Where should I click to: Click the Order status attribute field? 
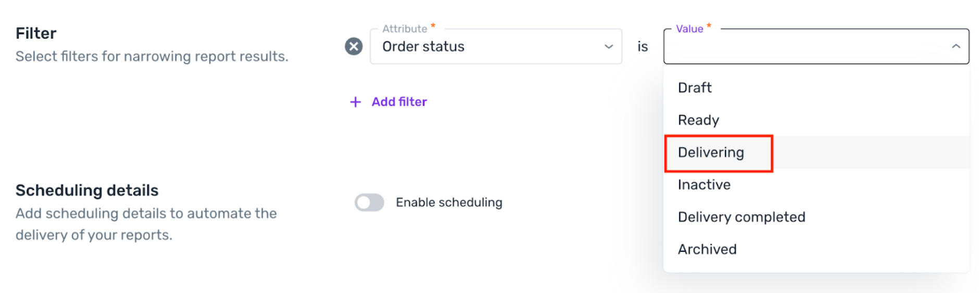tap(496, 46)
